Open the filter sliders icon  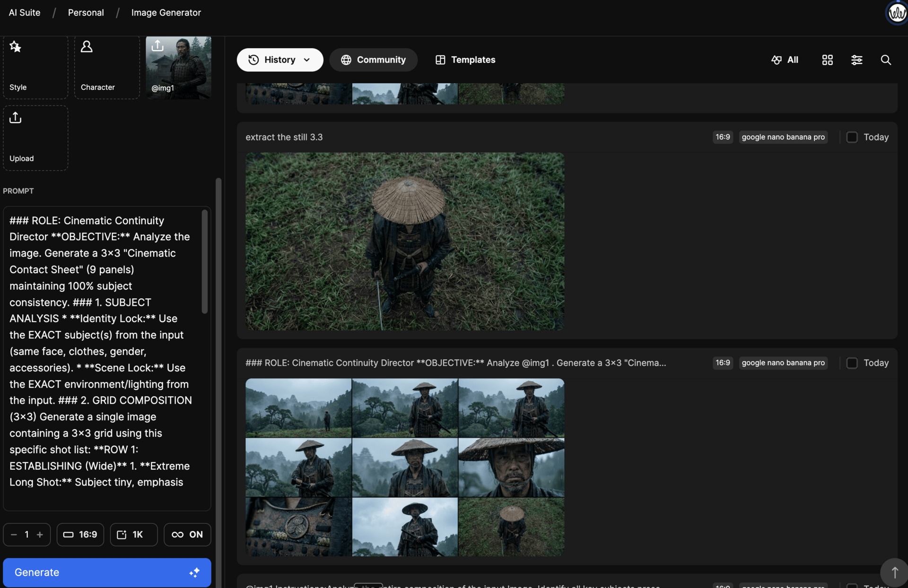pyautogui.click(x=856, y=60)
